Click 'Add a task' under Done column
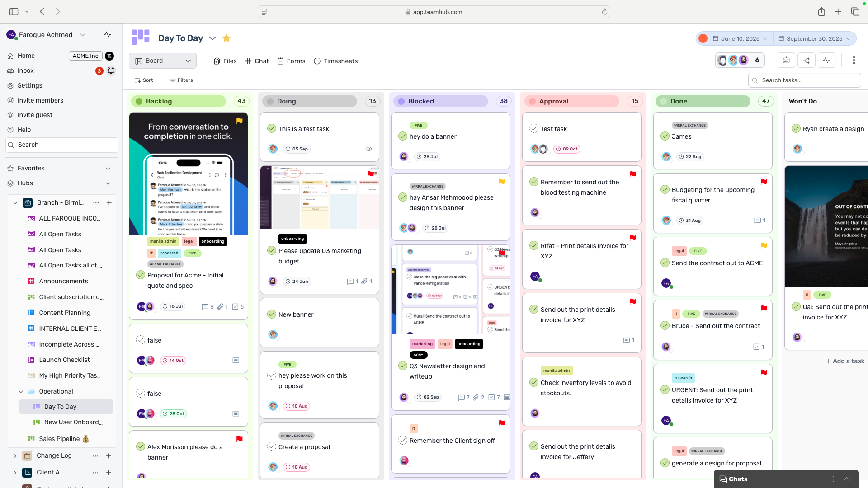 pyautogui.click(x=845, y=361)
